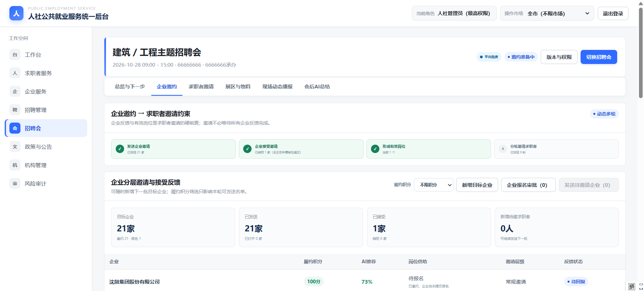The image size is (644, 291).
Task: Click the 审 icon beside 风险审计
Action: (x=15, y=184)
